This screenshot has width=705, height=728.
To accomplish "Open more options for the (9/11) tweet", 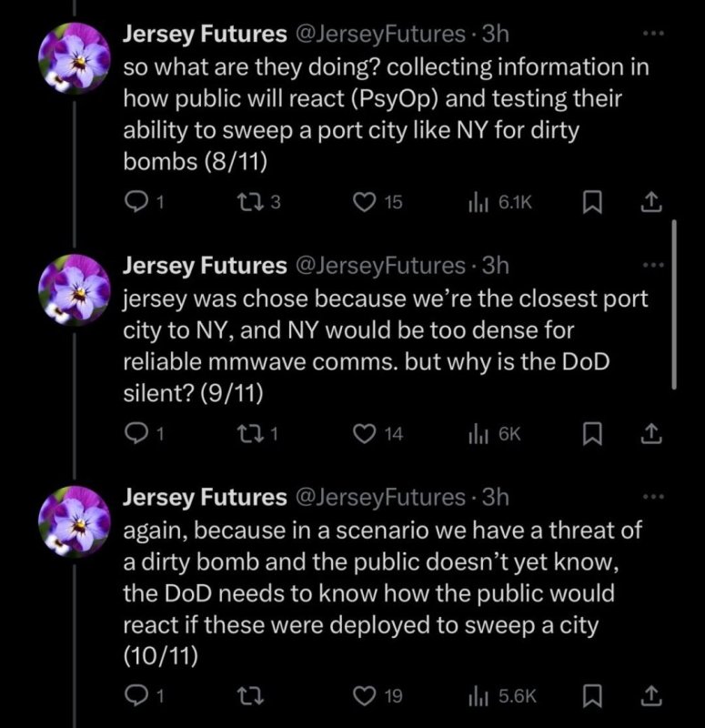I will [652, 266].
